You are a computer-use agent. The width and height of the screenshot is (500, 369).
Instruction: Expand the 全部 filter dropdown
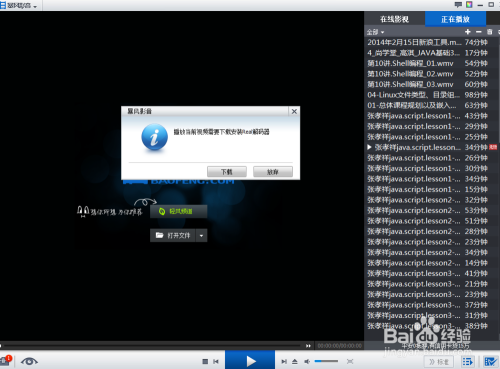coord(375,32)
